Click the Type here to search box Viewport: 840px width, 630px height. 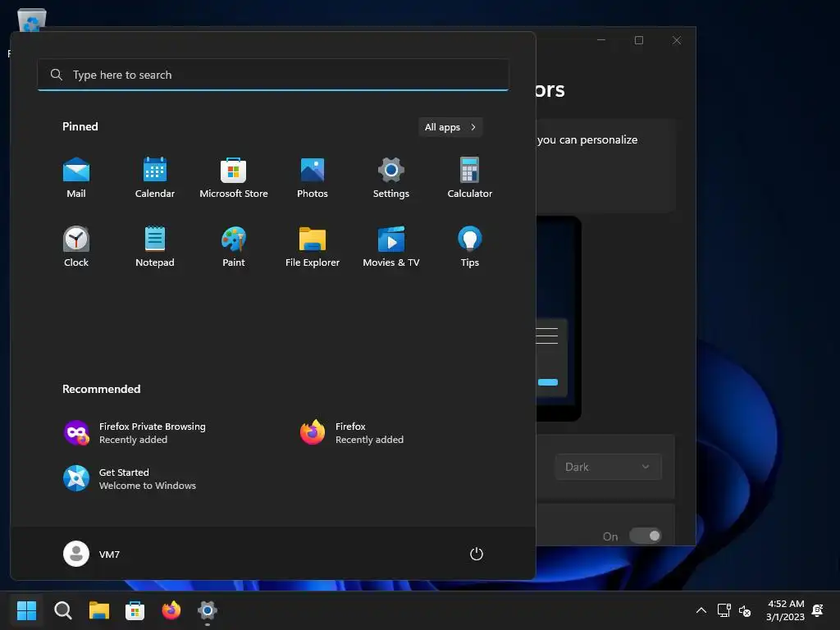(273, 75)
